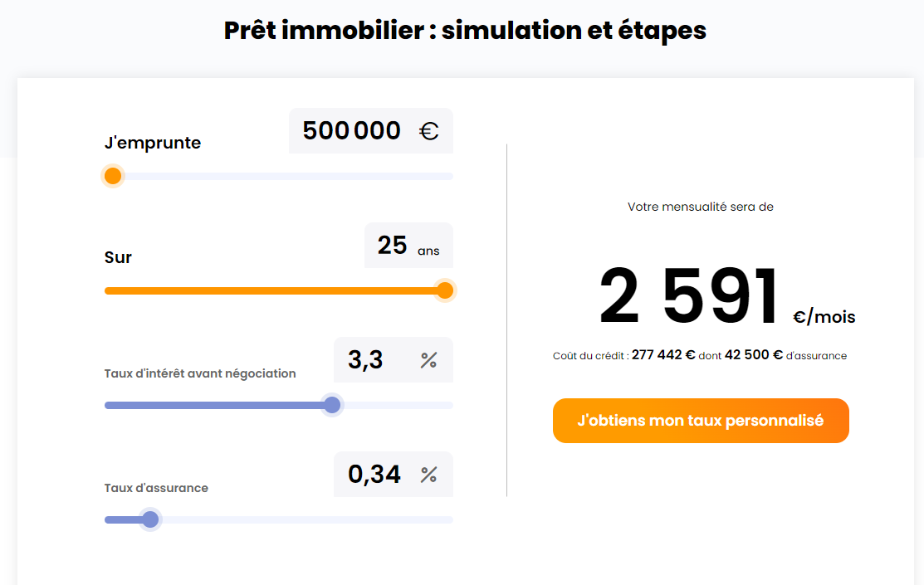The image size is (924, 585).
Task: Click the interest rate slider handle
Action: [x=332, y=405]
